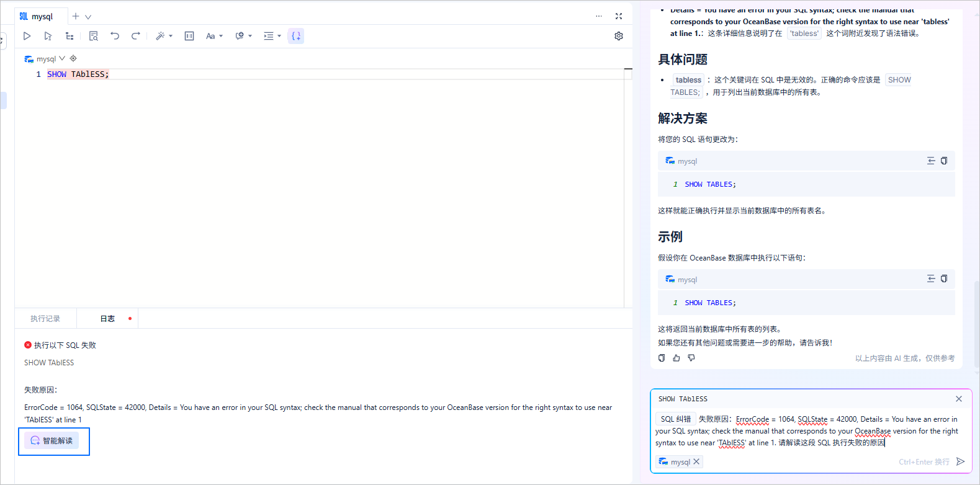Send the chat message with arrow button
Image resolution: width=980 pixels, height=485 pixels.
(961, 461)
